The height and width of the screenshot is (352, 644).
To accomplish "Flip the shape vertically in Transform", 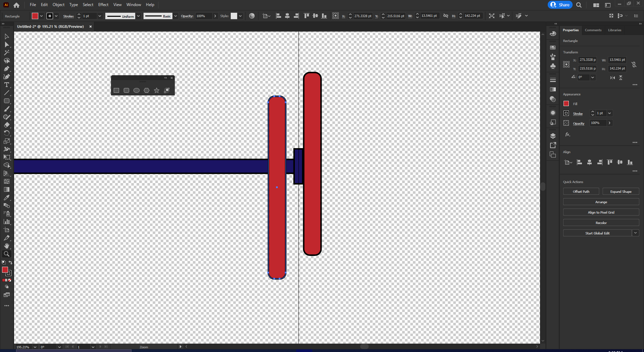I will click(x=621, y=78).
